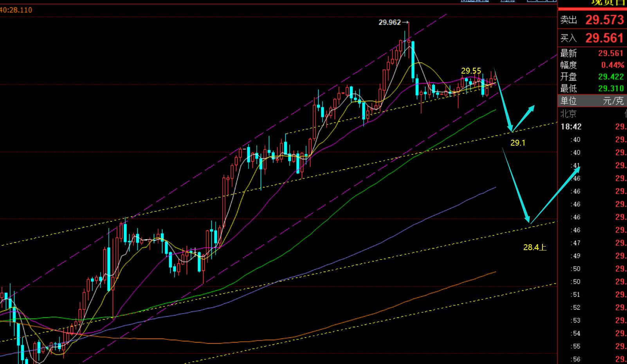
Task: Select the :51 tick row
Action: (592, 295)
